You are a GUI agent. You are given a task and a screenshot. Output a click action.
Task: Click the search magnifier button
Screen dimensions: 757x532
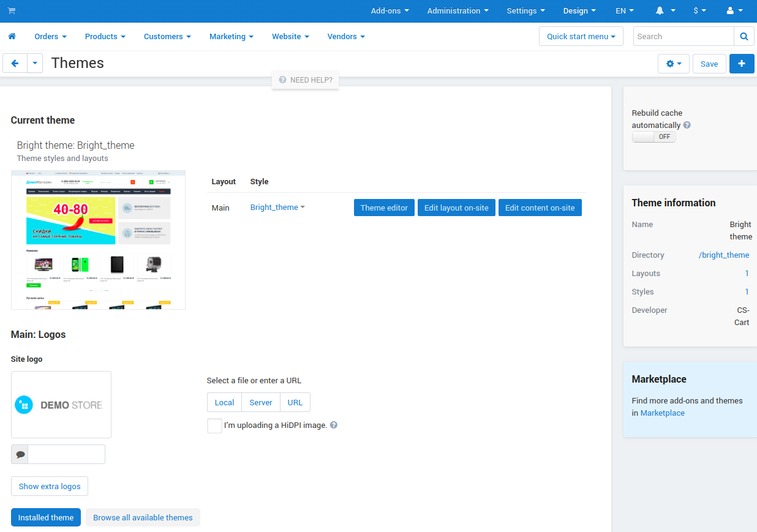(x=744, y=37)
